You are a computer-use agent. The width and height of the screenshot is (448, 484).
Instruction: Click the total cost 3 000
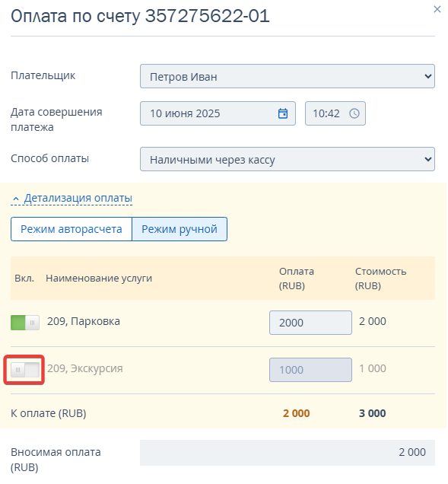point(373,413)
